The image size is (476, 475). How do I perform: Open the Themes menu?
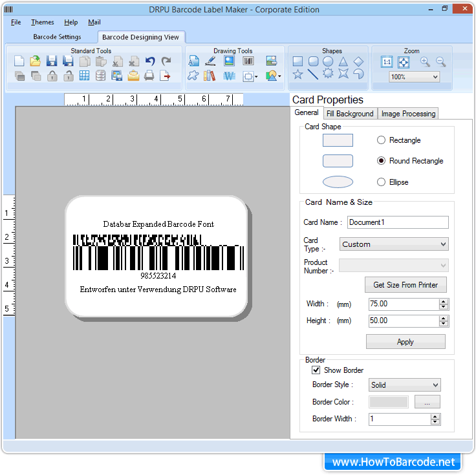[43, 23]
